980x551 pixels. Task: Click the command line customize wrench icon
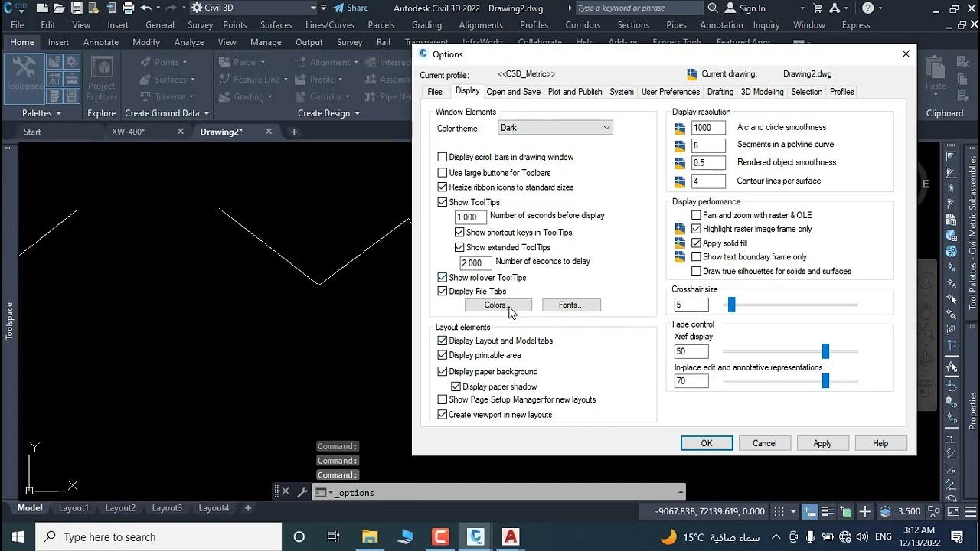coord(302,492)
